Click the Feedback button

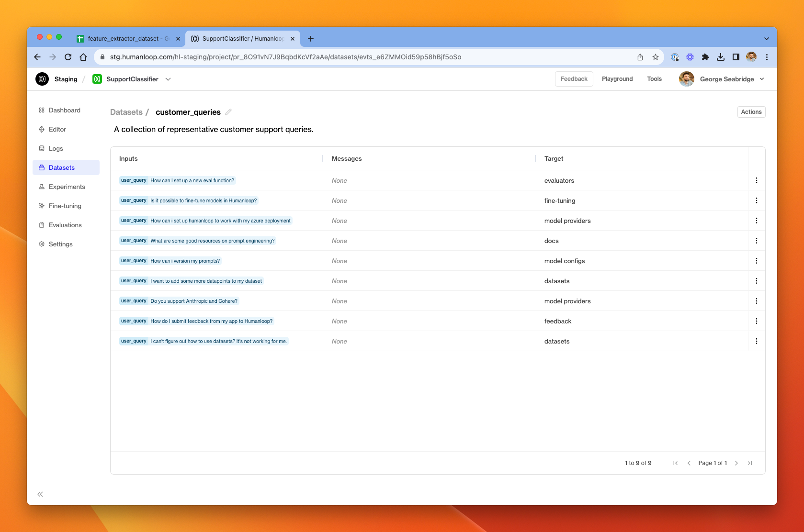(x=574, y=79)
